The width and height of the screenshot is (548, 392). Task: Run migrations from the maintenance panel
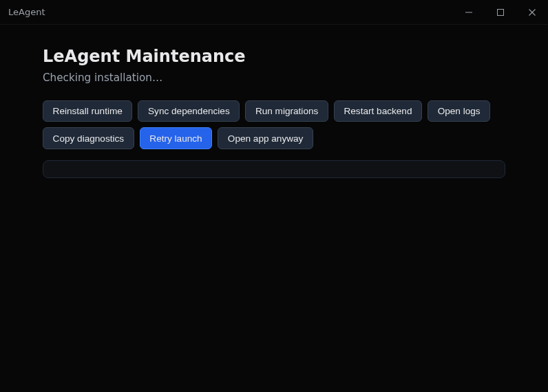(286, 111)
